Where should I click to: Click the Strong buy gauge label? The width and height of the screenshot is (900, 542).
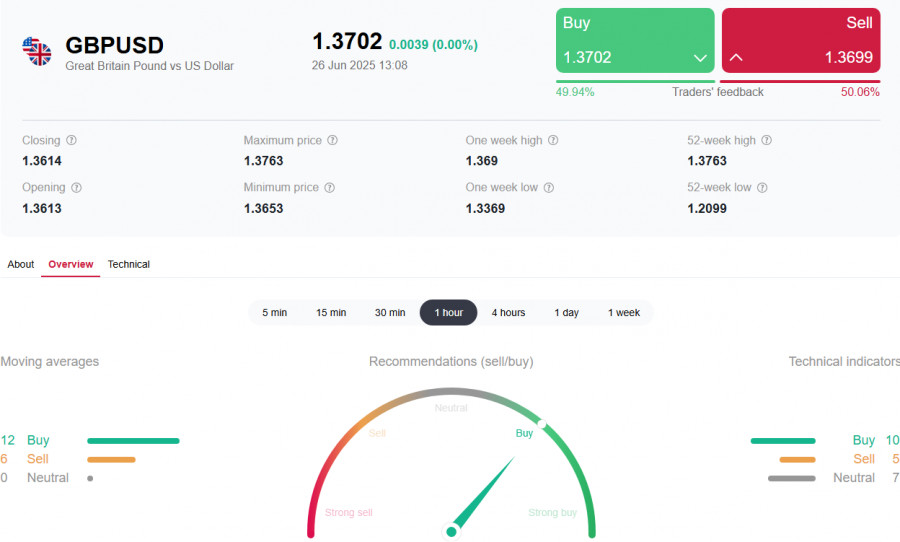(x=552, y=512)
